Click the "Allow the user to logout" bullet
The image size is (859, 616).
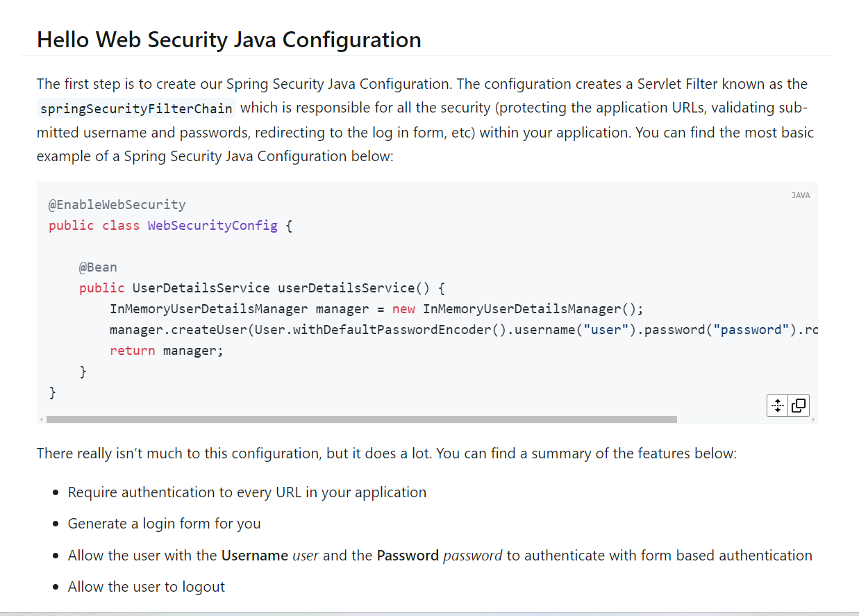tap(147, 587)
